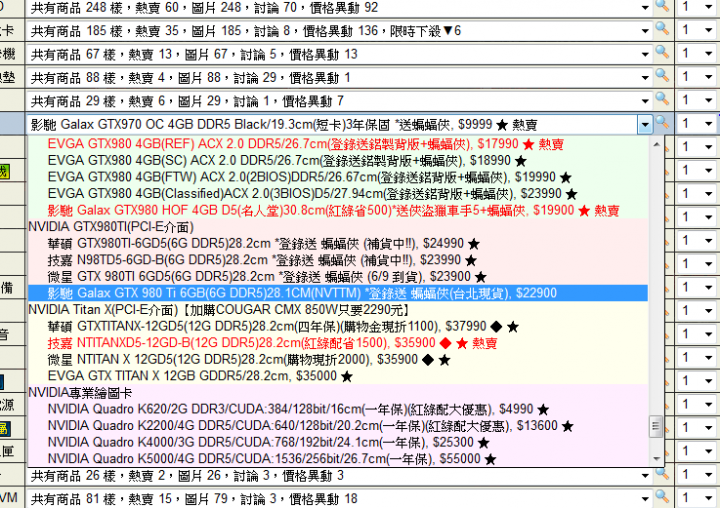The height and width of the screenshot is (508, 720).
Task: Select highlighted 影馳 Galax GTX 980 Ti $22900
Action: point(338,293)
